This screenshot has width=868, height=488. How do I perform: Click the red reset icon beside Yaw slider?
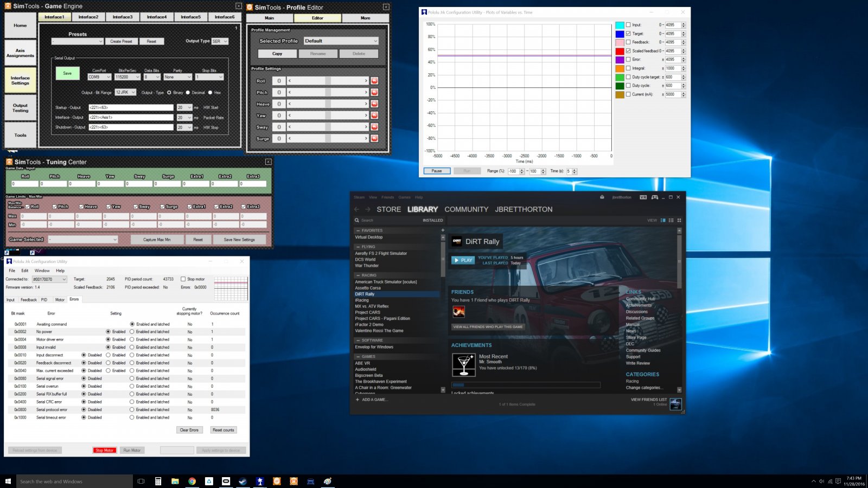click(x=374, y=115)
